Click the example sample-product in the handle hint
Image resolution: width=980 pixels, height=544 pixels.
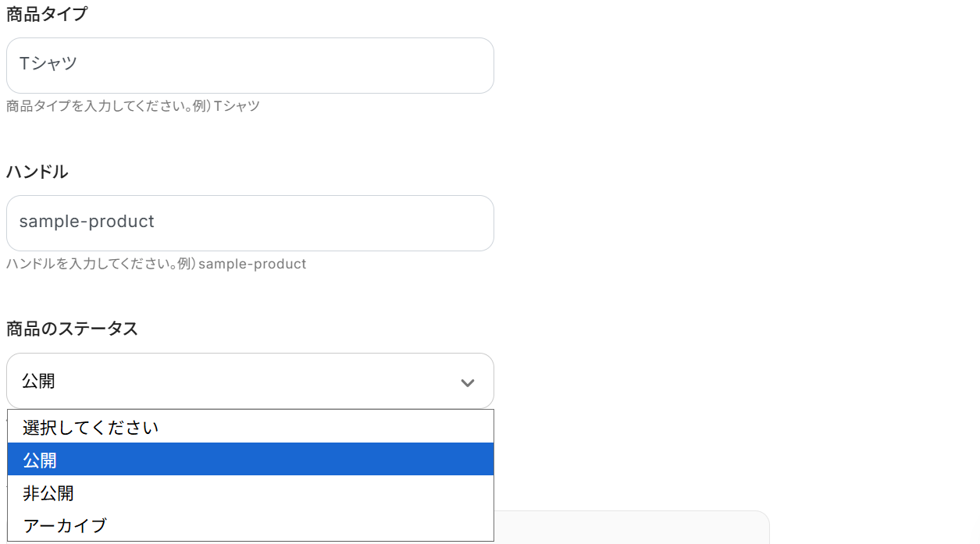(252, 264)
